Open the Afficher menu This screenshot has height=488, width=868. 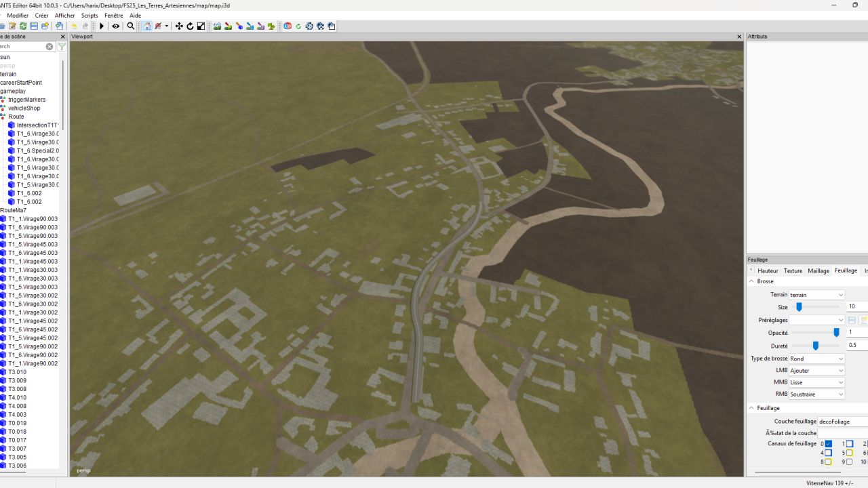(x=65, y=16)
